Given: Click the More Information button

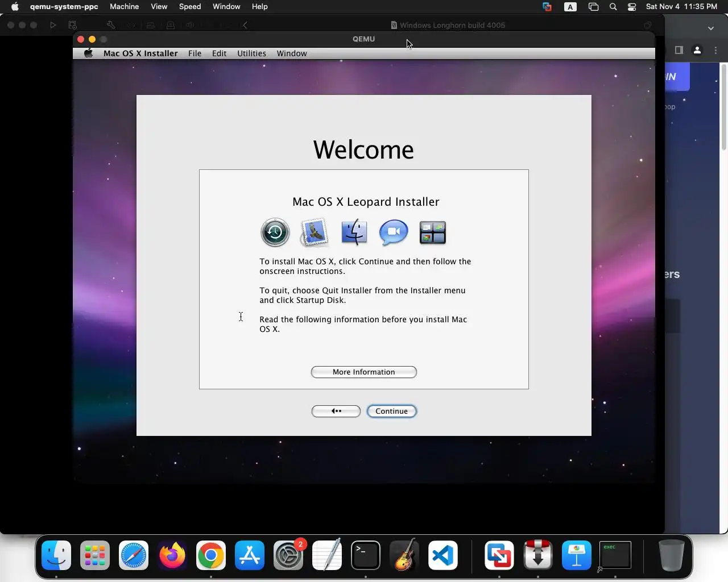Looking at the screenshot, I should click(x=364, y=372).
